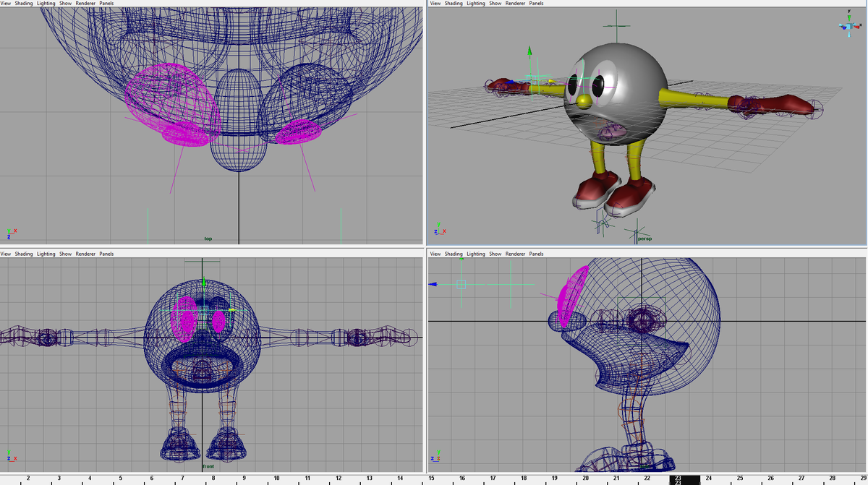
Task: Click the blue manipulator arrow in side view
Action: pos(433,285)
